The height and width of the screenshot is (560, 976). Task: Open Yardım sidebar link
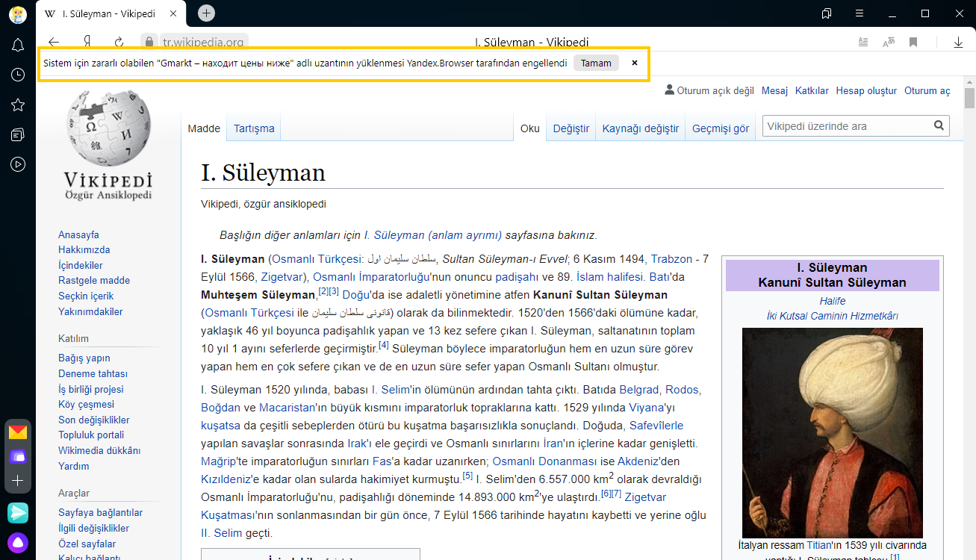click(x=74, y=466)
